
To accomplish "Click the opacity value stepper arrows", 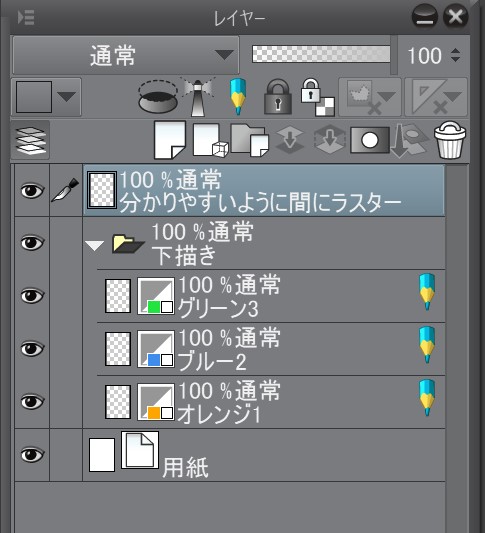I will (455, 55).
